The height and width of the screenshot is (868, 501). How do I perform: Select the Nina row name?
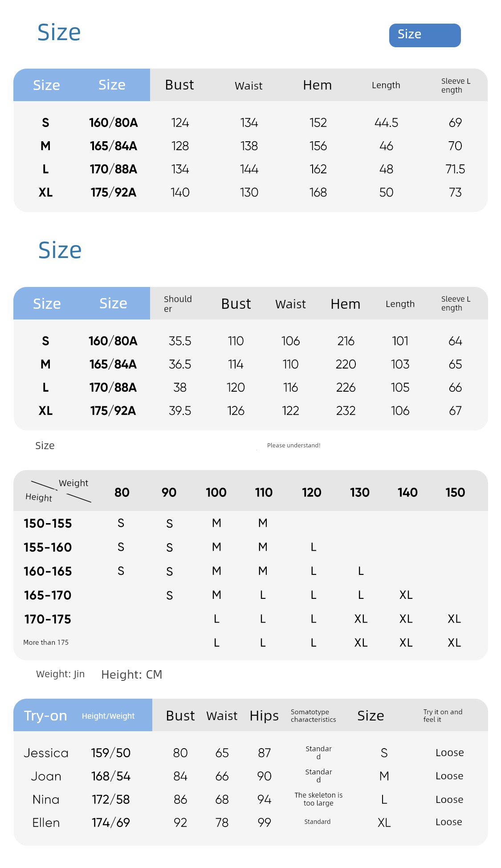(x=46, y=799)
